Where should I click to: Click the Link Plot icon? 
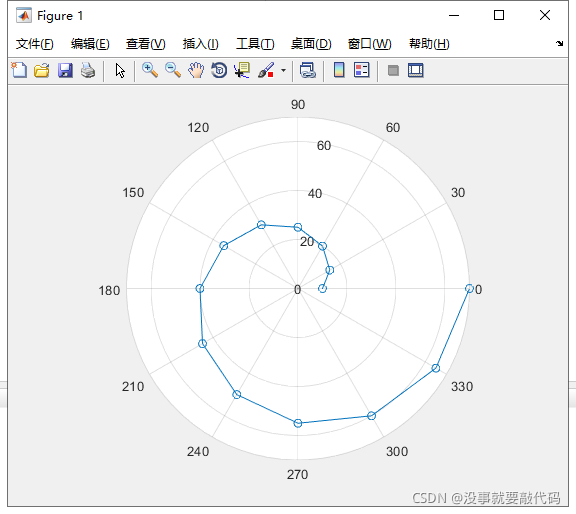point(307,70)
